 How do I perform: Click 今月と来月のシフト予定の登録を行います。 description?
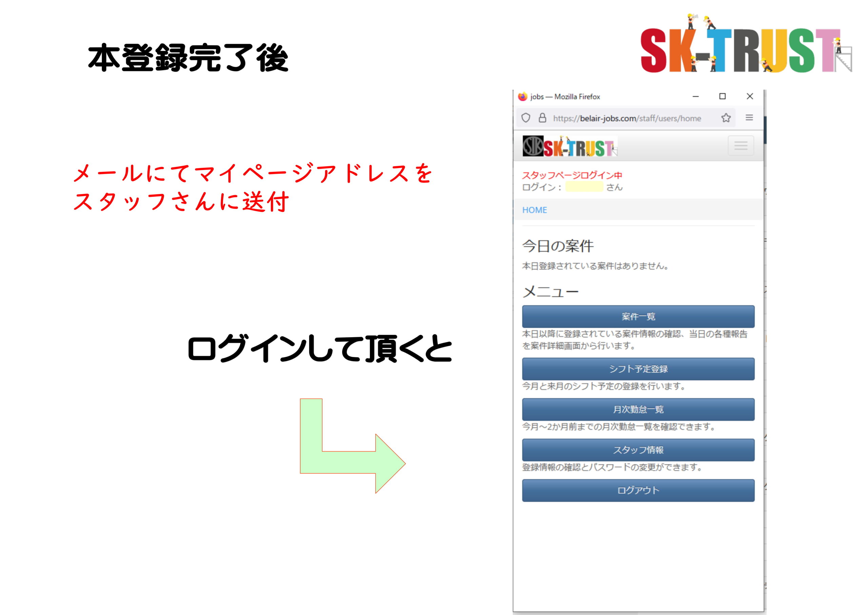pos(604,386)
